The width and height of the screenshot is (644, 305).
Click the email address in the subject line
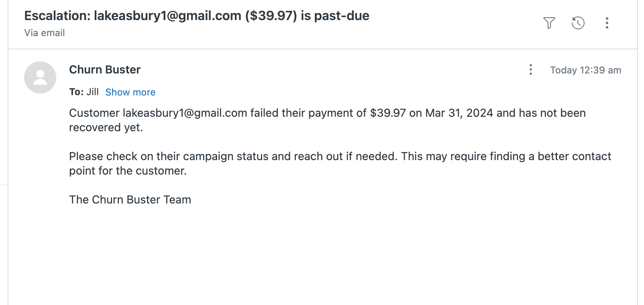167,16
